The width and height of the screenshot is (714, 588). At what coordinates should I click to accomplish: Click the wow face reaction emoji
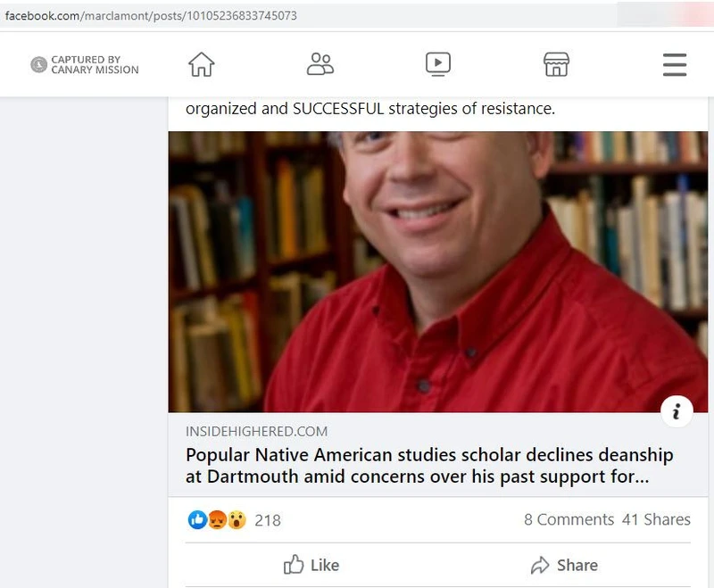tap(236, 519)
